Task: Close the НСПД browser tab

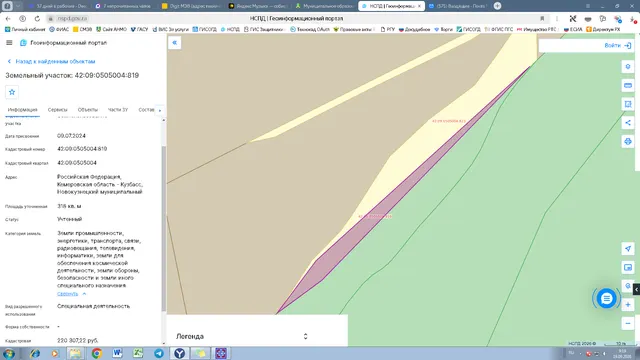Action: pos(419,6)
